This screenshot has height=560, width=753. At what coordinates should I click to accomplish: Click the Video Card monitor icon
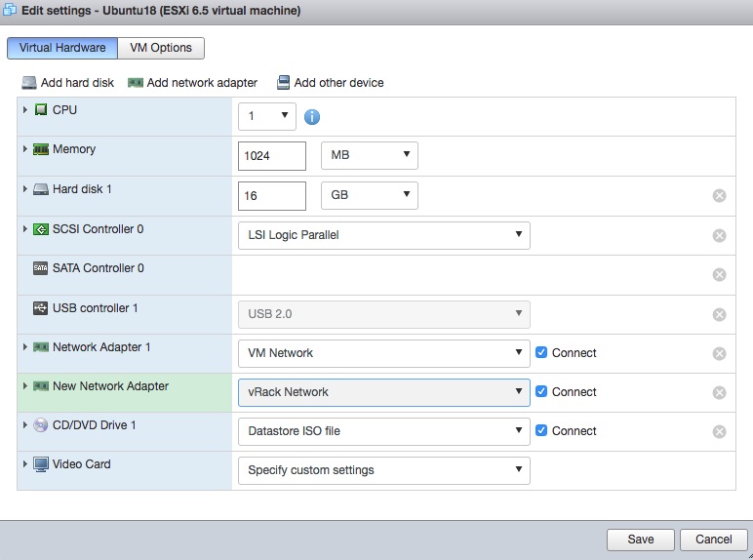(41, 464)
